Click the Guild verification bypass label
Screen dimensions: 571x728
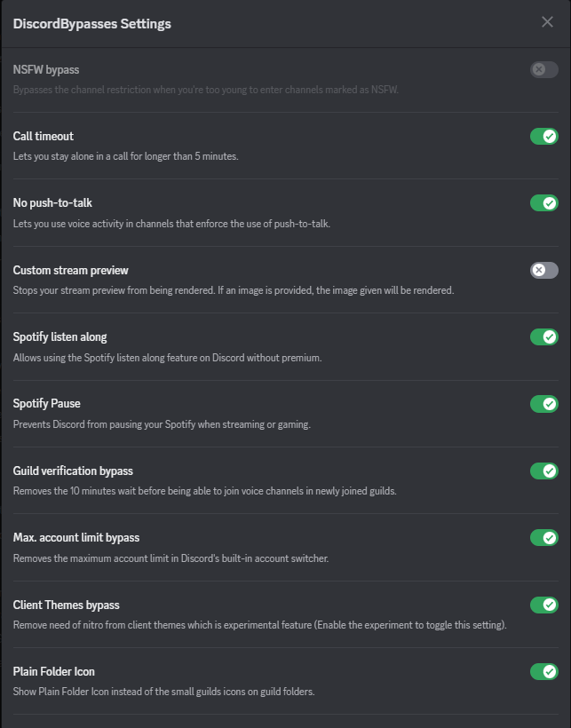coord(73,471)
